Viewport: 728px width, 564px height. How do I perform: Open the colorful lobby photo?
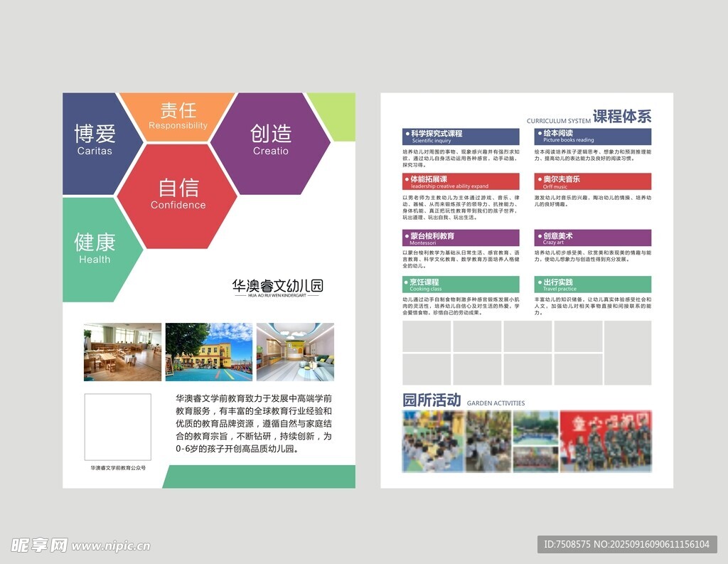pos(295,352)
